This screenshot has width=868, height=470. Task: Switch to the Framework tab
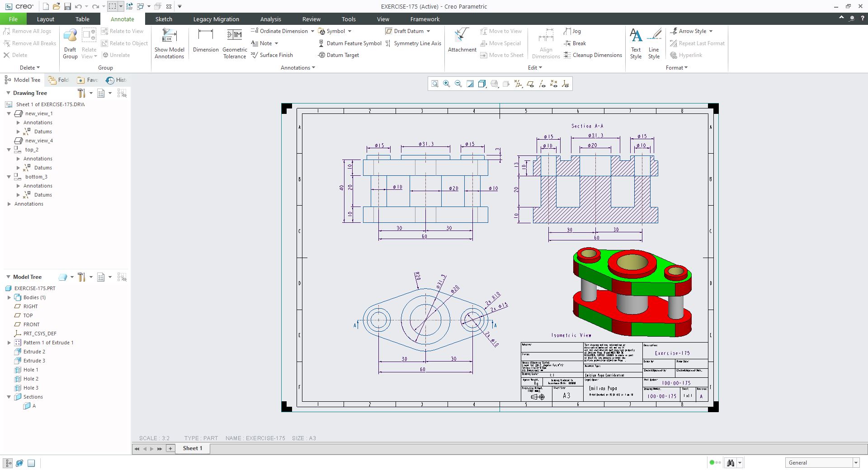pyautogui.click(x=425, y=19)
